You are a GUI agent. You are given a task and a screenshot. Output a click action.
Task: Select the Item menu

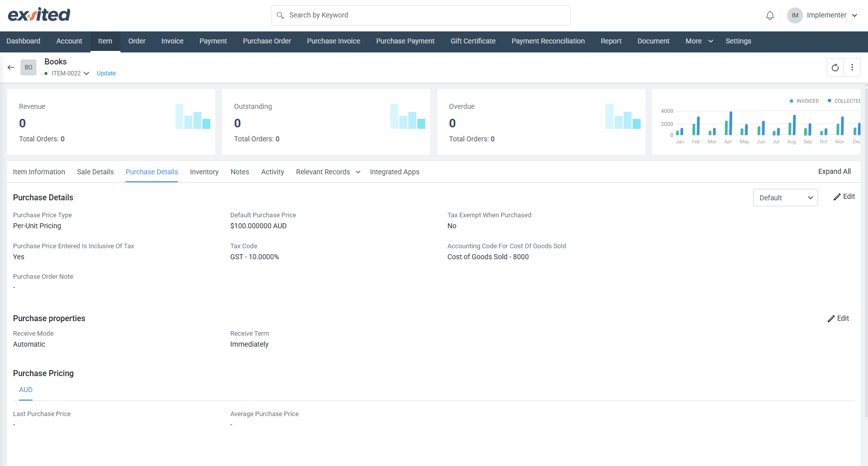coord(105,41)
